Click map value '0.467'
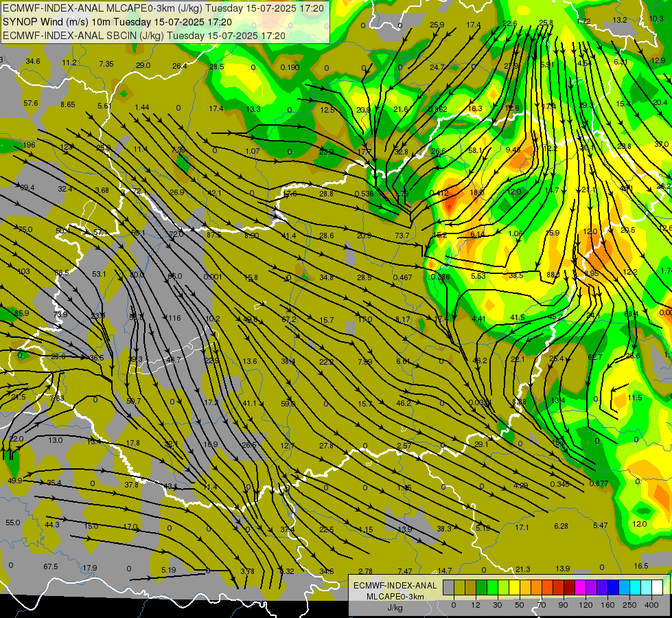The height and width of the screenshot is (618, 672). click(402, 277)
